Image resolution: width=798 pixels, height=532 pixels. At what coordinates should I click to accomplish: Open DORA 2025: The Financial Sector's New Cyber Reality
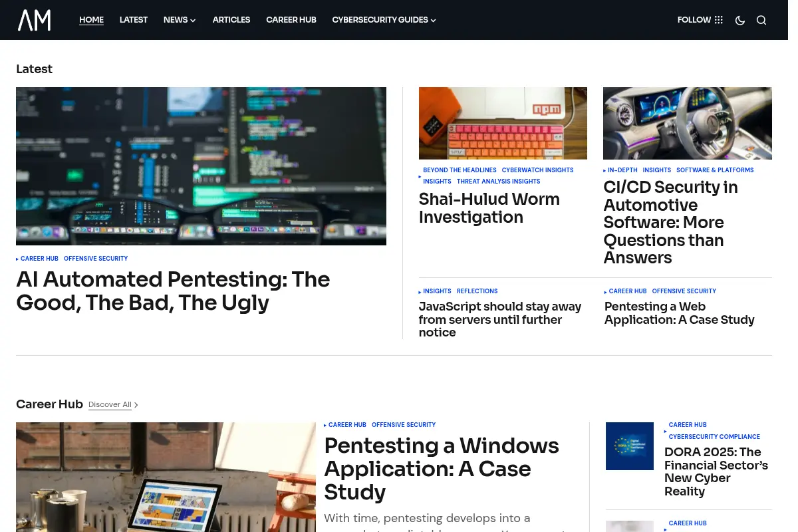coord(716,471)
